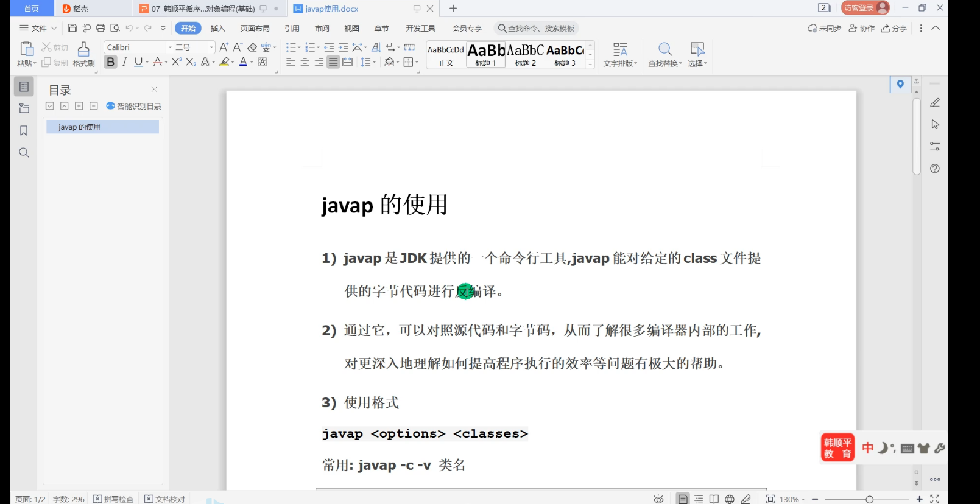Click the Undo arrow icon
Image resolution: width=980 pixels, height=504 pixels.
point(129,28)
